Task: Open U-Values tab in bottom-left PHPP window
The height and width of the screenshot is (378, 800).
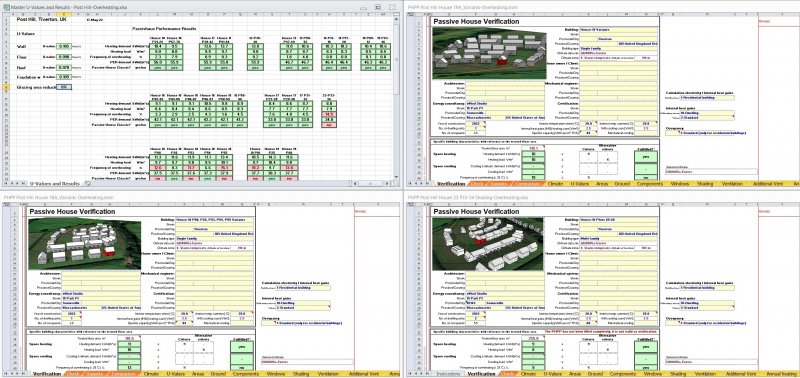Action: click(176, 373)
